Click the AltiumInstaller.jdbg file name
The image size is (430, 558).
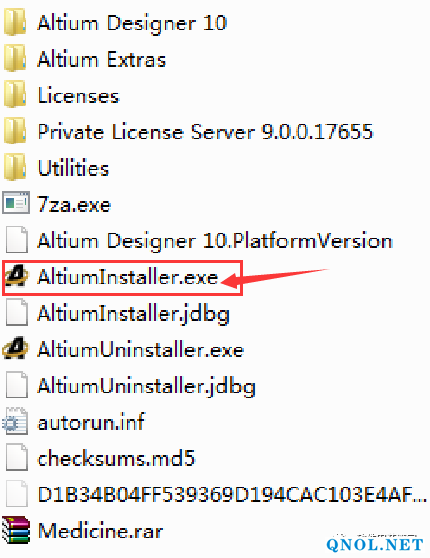tap(133, 315)
